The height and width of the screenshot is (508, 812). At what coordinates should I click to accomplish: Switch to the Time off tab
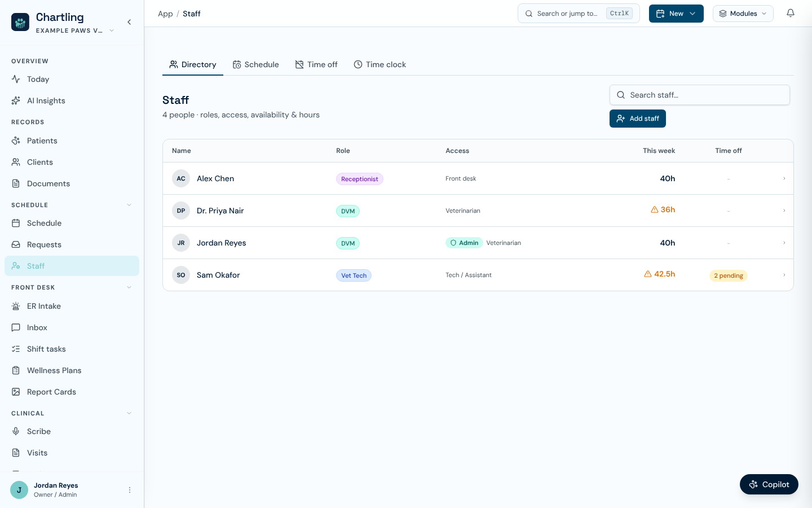click(x=316, y=64)
